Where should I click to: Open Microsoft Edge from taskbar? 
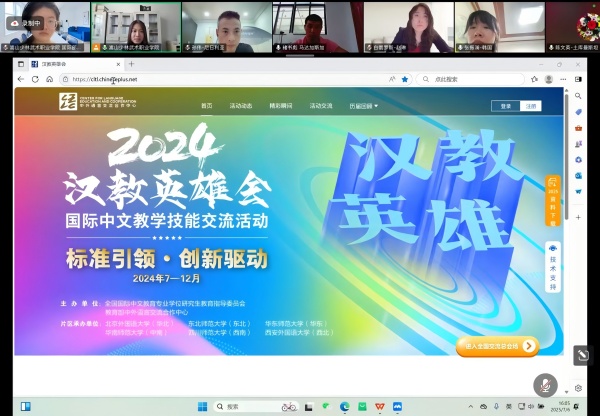click(x=344, y=406)
